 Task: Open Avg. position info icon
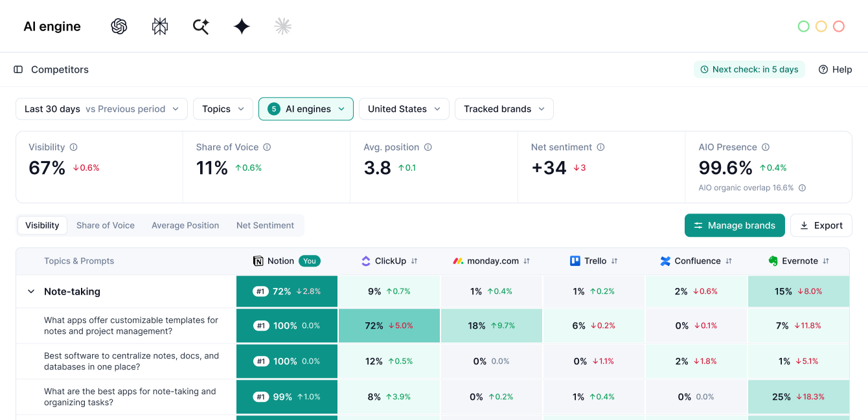click(428, 147)
